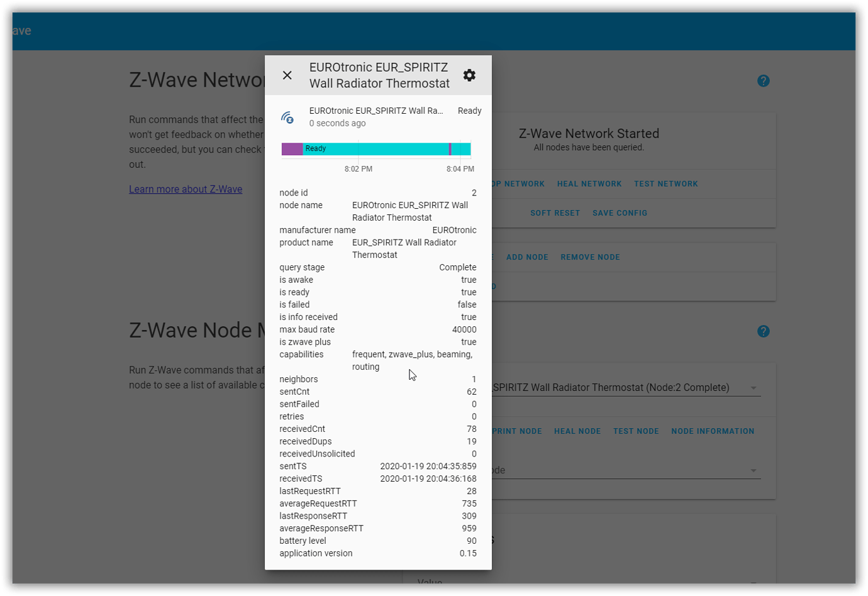Click REMOVE NODE
868x596 pixels.
coord(589,257)
